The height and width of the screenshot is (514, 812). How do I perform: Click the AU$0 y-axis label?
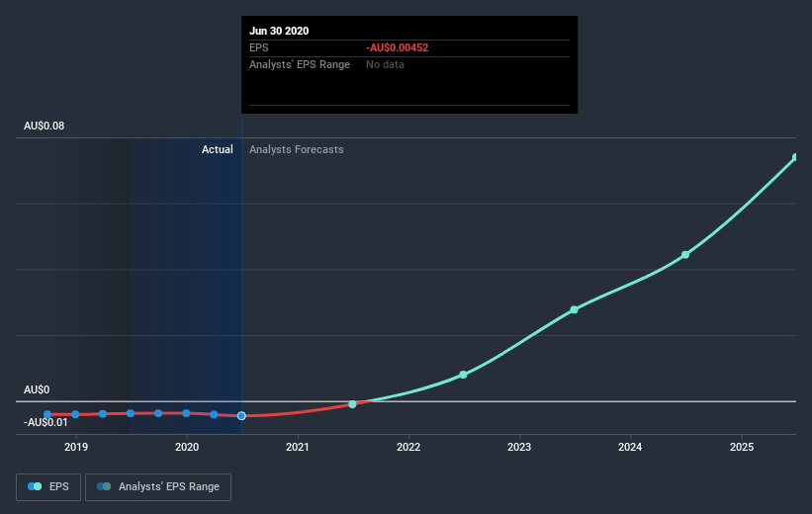tap(37, 389)
